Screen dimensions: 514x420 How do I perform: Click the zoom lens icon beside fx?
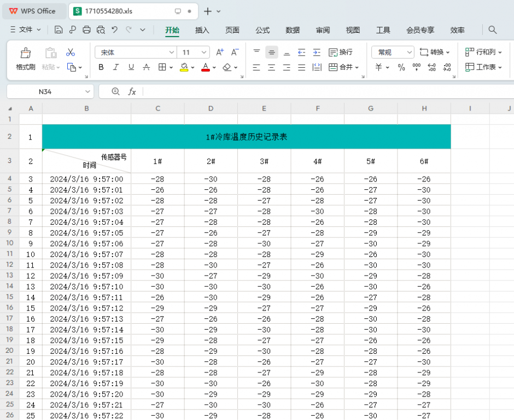click(115, 91)
